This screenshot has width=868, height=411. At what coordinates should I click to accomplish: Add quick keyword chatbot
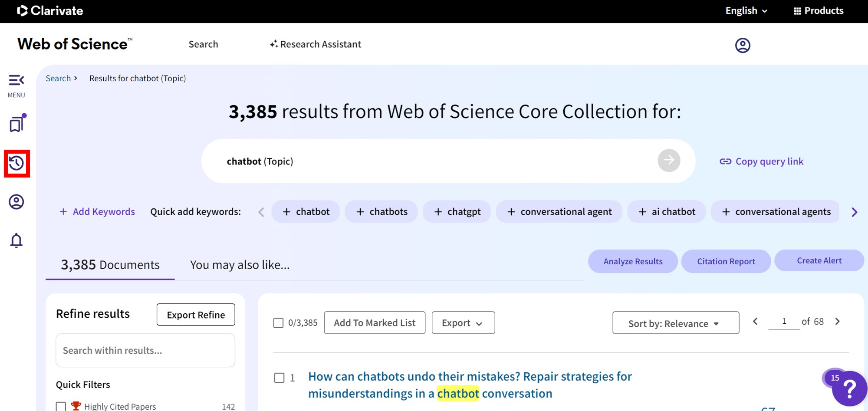pos(306,211)
